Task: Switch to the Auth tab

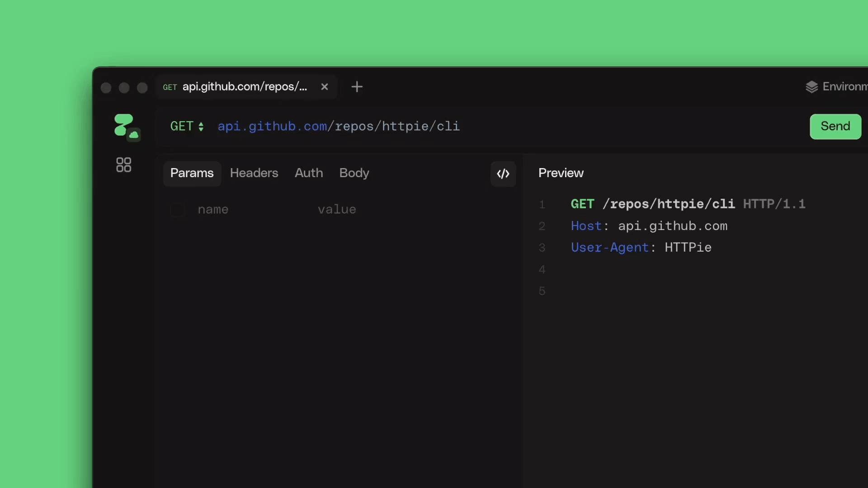Action: pos(309,174)
